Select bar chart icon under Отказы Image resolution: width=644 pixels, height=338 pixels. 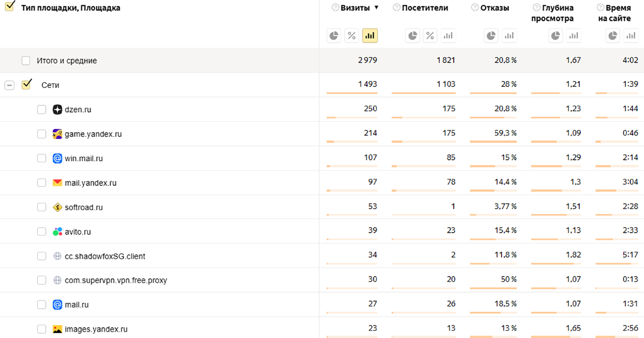coord(510,36)
